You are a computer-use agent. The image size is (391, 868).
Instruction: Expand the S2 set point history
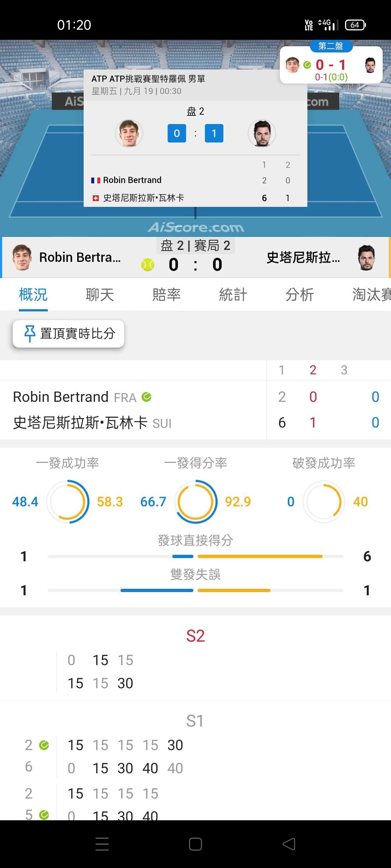click(x=195, y=636)
